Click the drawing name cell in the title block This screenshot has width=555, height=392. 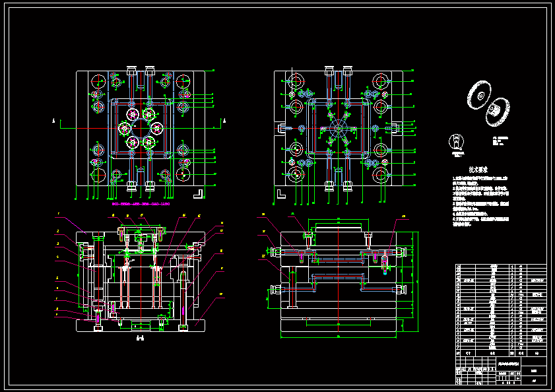509,364
